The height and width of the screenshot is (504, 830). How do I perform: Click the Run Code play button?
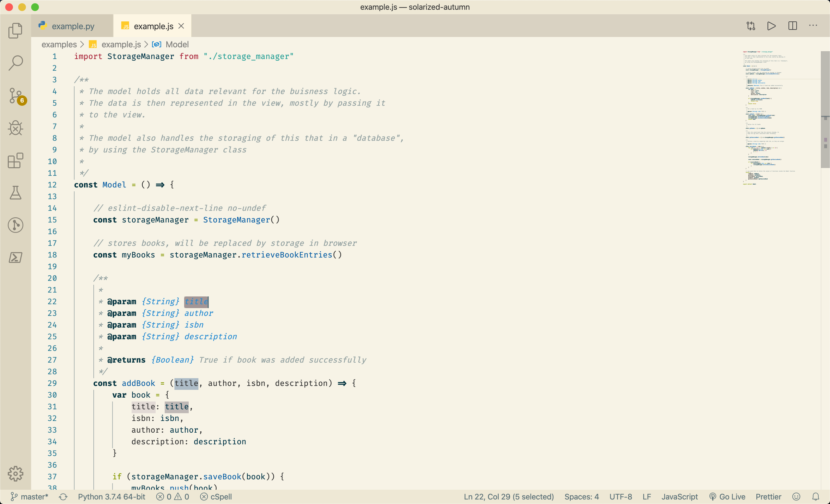coord(771,26)
